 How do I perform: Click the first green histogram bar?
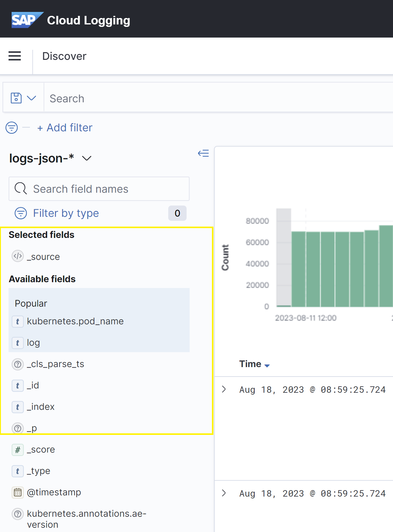299,269
